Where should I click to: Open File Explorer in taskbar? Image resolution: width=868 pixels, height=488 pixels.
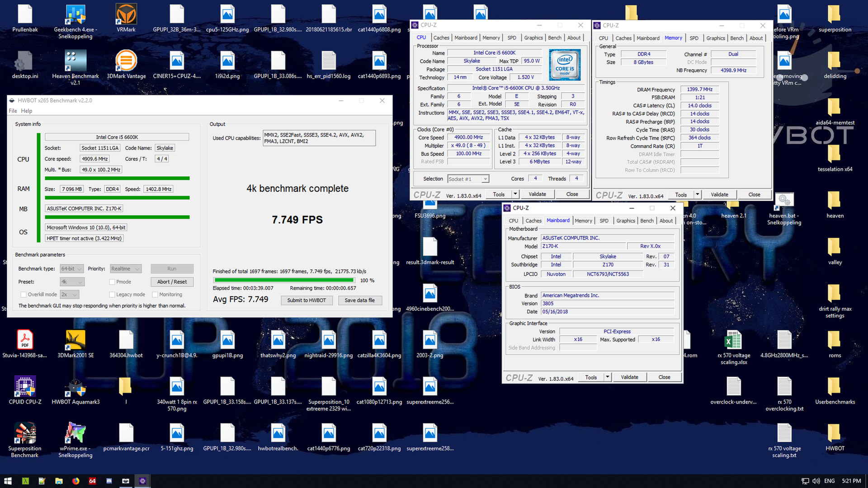[59, 481]
